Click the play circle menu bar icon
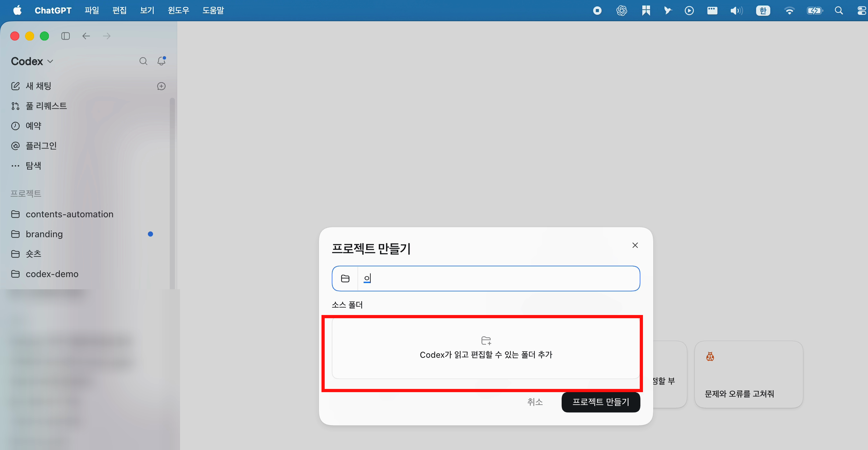The height and width of the screenshot is (450, 868). (x=689, y=11)
